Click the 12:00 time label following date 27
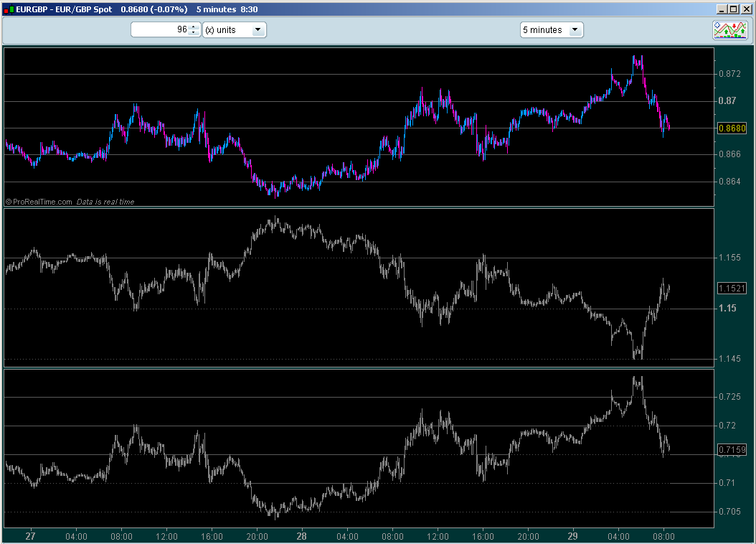 tap(166, 537)
